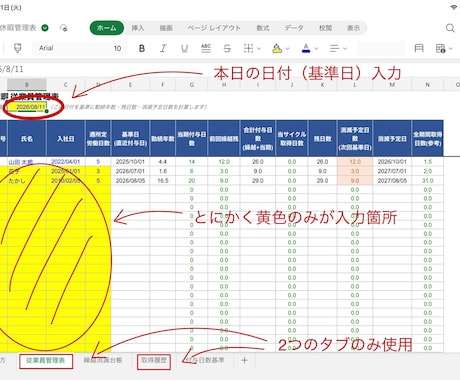Click the format painter icon
460x380 pixels.
pyautogui.click(x=17, y=48)
